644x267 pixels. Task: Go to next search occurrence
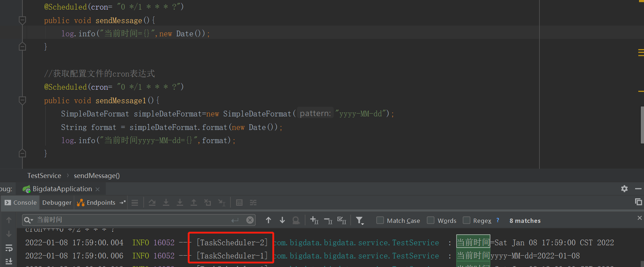(282, 220)
